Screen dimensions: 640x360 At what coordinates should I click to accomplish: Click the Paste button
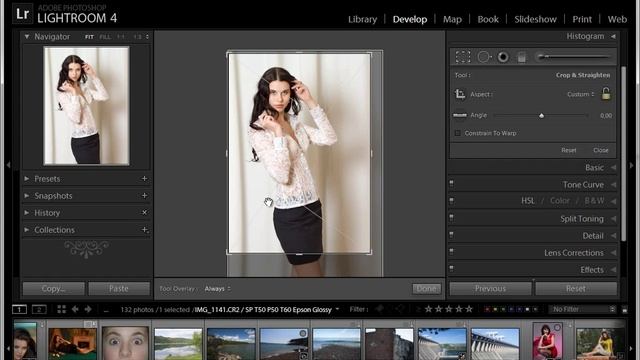coord(119,289)
